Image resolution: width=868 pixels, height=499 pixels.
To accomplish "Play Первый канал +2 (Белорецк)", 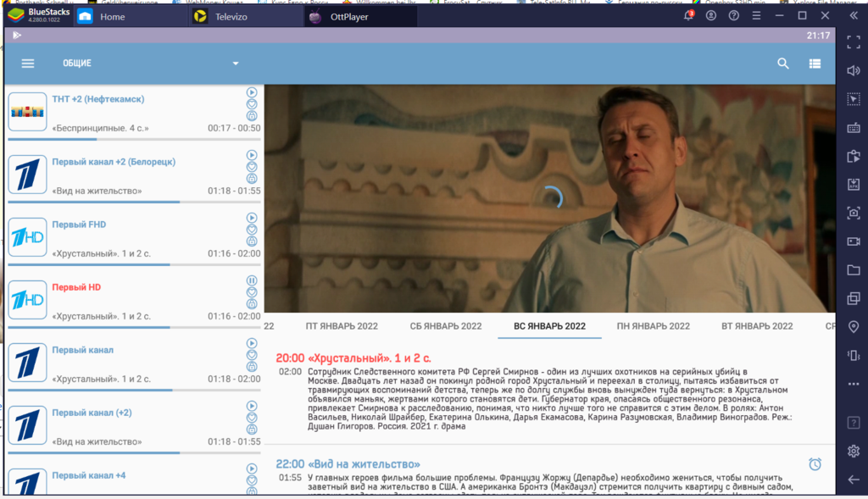I will (x=252, y=155).
